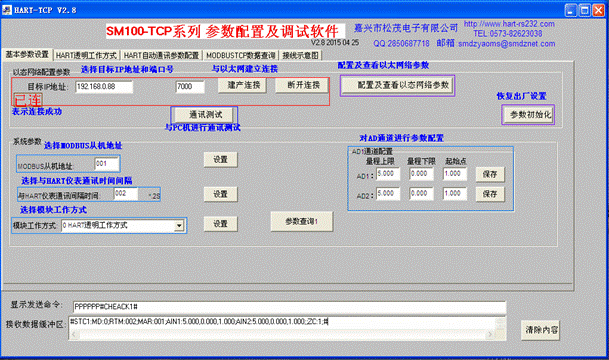Click right arrow of receive buffer scrollbar

tap(490, 334)
